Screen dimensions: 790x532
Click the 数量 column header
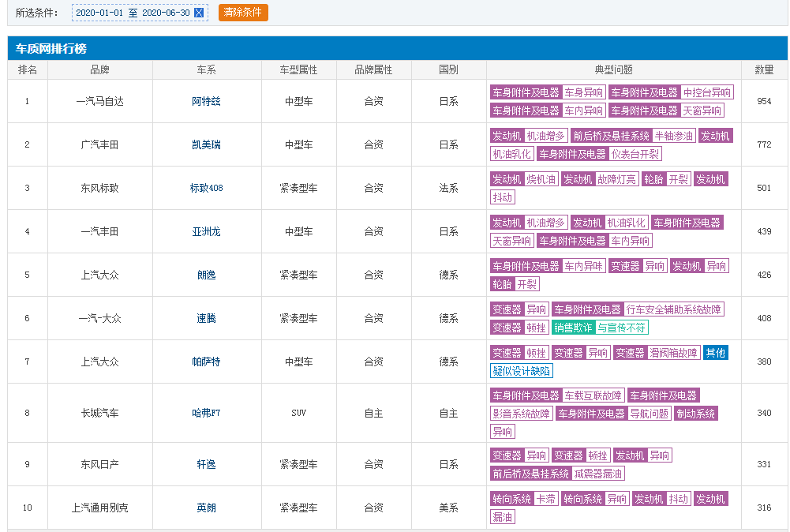tap(764, 69)
